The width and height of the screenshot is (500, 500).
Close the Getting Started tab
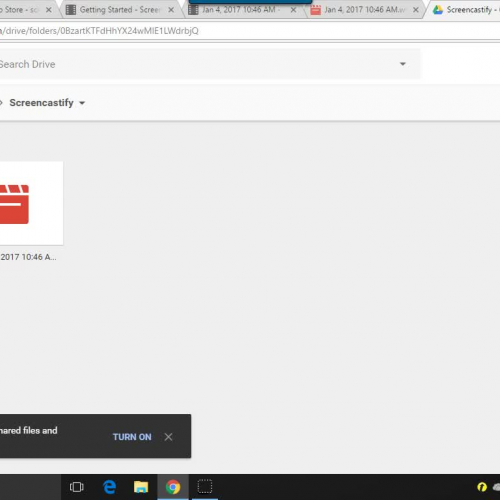pyautogui.click(x=171, y=10)
